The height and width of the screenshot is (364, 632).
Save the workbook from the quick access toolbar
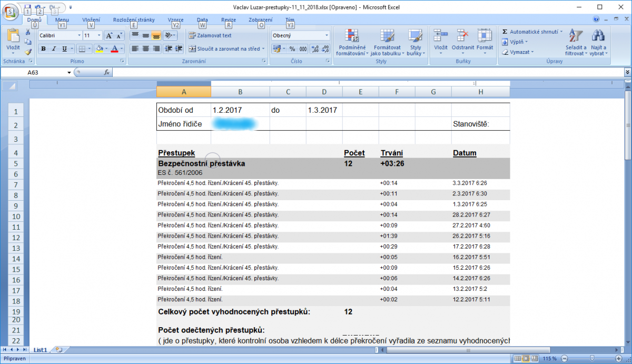coord(28,7)
